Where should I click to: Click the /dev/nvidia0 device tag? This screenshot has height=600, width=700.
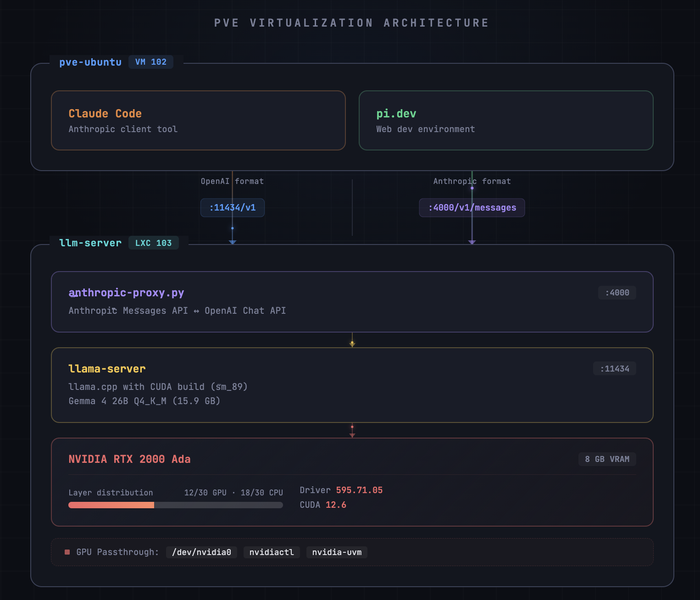tap(201, 552)
